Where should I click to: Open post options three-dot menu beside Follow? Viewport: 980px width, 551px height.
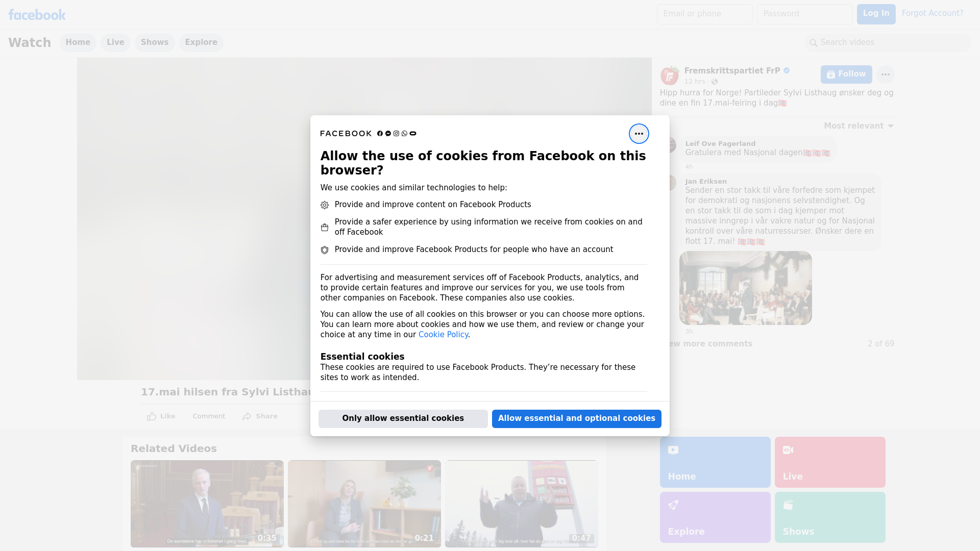point(885,74)
